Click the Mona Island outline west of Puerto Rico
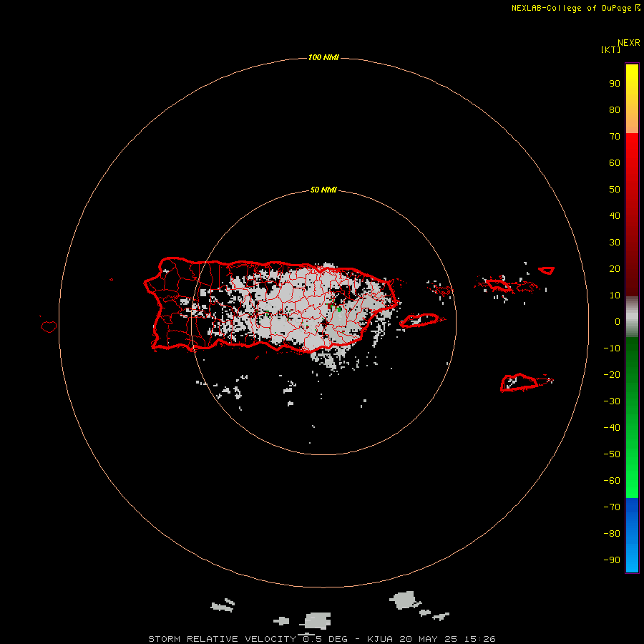The image size is (644, 644). pyautogui.click(x=49, y=326)
